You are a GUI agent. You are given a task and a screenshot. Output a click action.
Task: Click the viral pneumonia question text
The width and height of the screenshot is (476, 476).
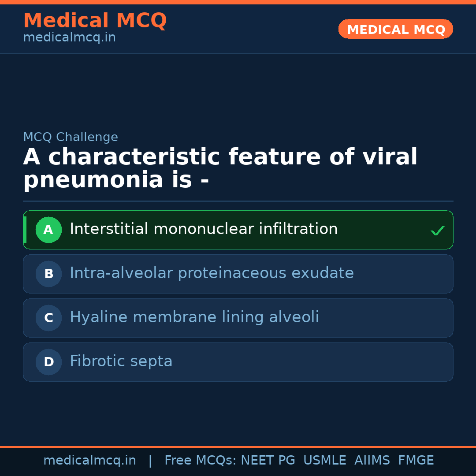click(x=220, y=169)
